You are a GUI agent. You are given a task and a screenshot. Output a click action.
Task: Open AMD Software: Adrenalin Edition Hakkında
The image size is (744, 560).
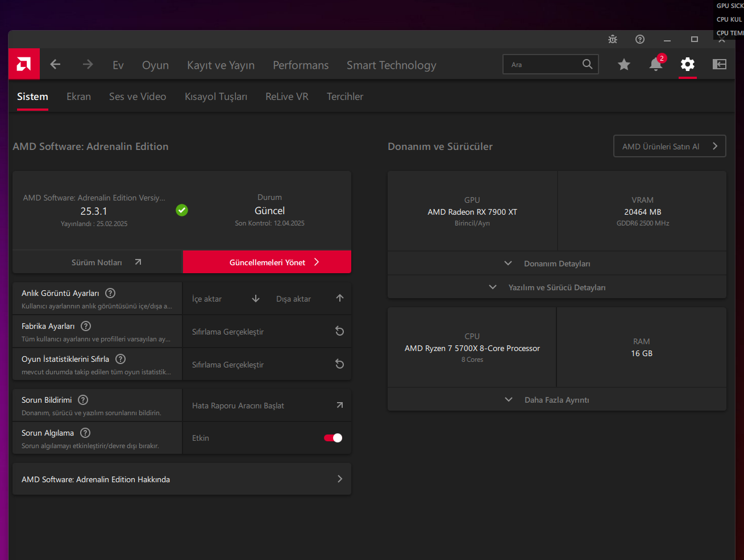pos(182,479)
